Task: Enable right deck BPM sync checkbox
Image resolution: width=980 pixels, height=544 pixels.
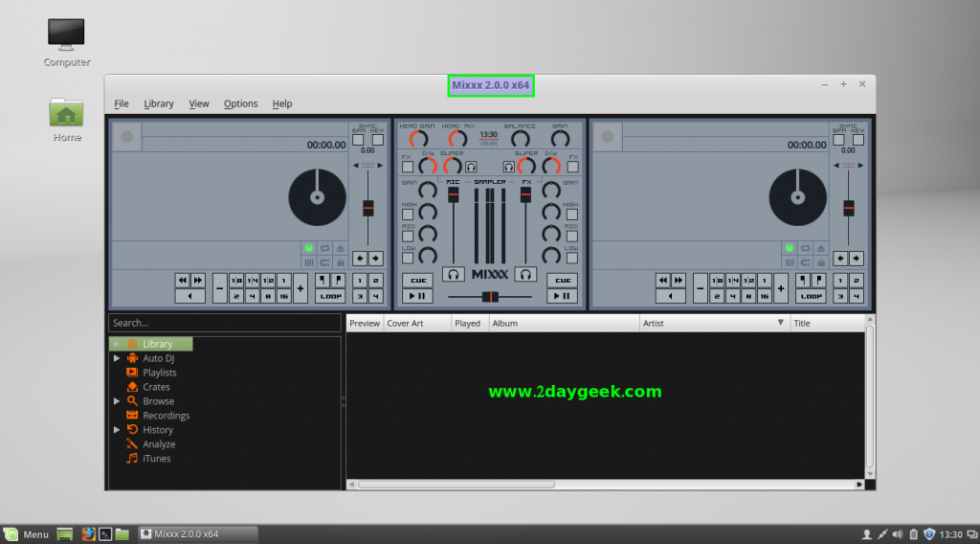Action: [x=838, y=140]
